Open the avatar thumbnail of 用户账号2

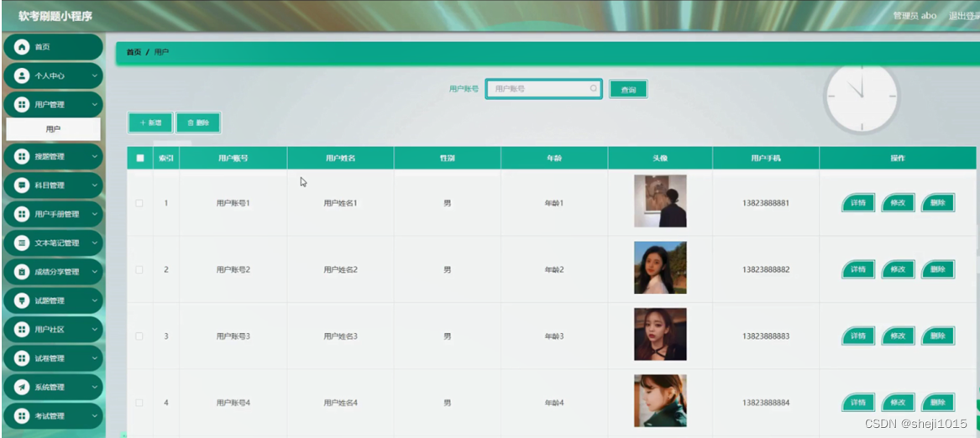660,268
